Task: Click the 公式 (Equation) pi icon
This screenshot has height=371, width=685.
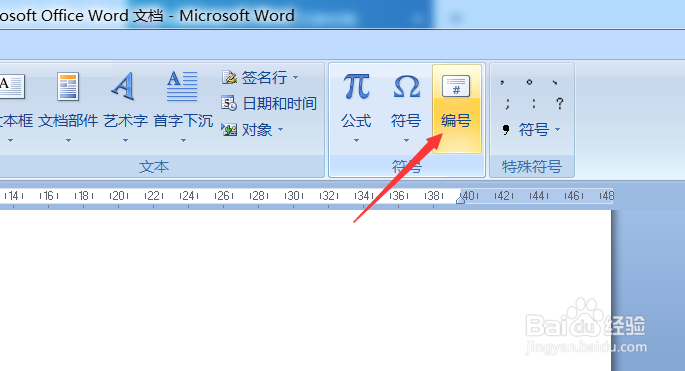Action: coord(356,87)
